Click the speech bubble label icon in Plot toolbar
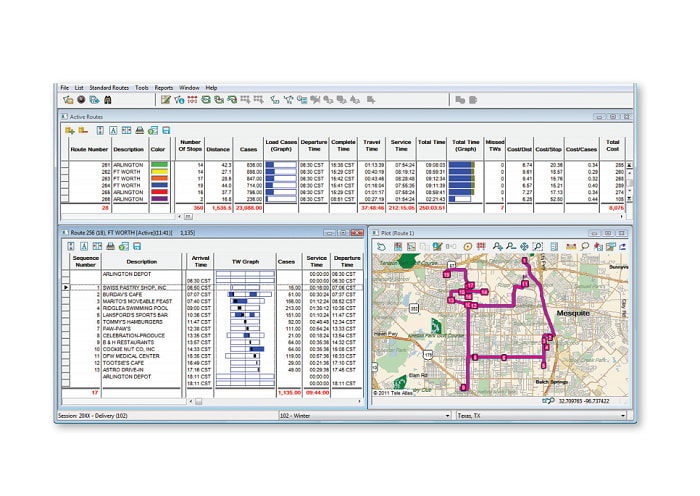The width and height of the screenshot is (700, 496). [x=585, y=246]
